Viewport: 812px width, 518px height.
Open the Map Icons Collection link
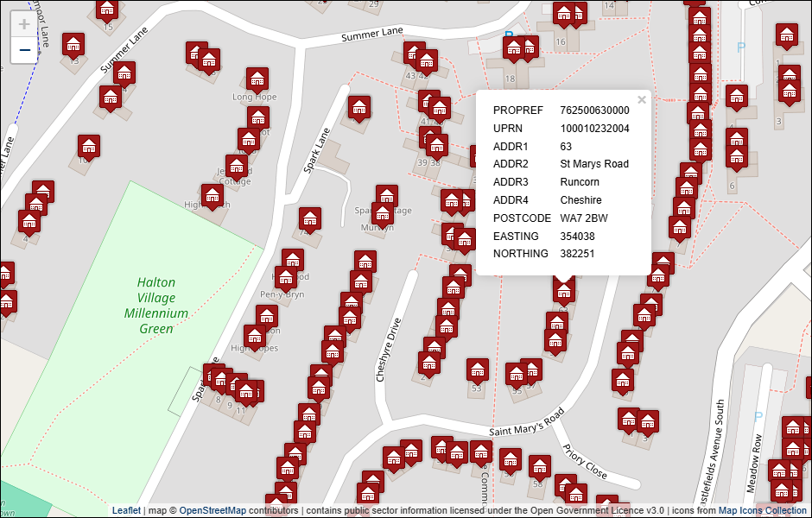point(763,510)
